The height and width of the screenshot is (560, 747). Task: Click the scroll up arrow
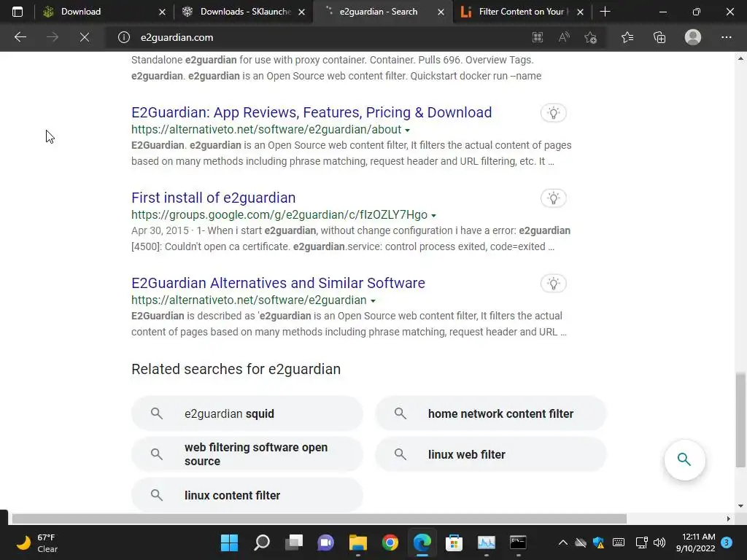click(x=740, y=58)
